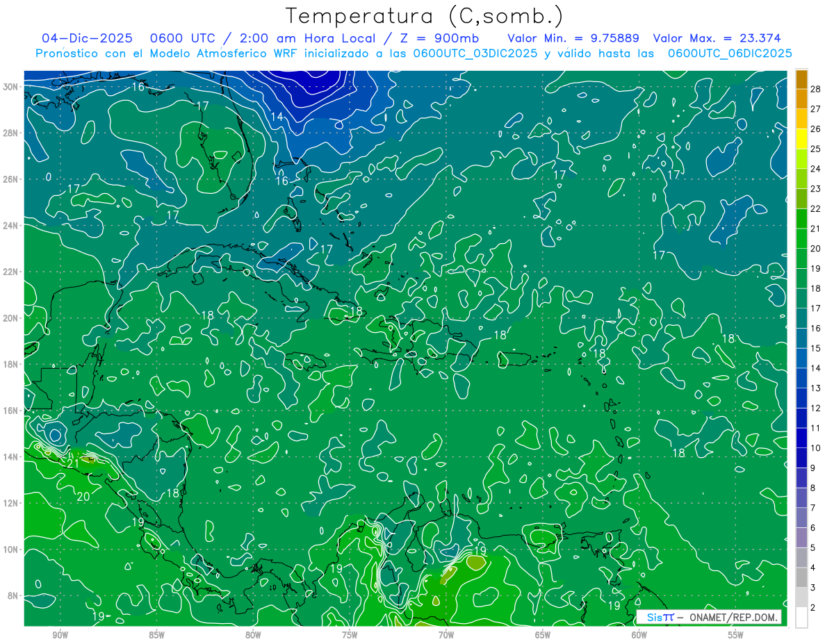Click the '25' label on the color scale

coord(815,149)
